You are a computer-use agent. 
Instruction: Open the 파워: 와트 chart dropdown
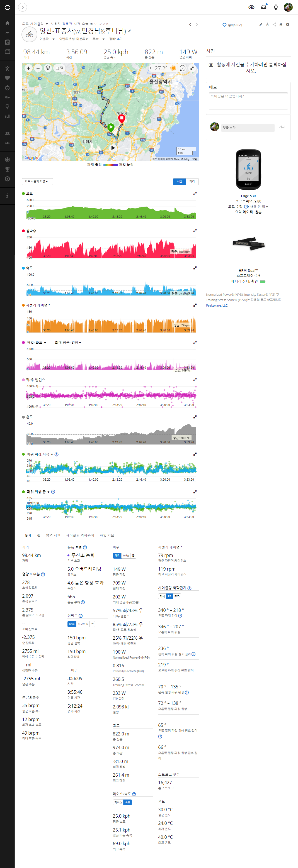(x=37, y=343)
